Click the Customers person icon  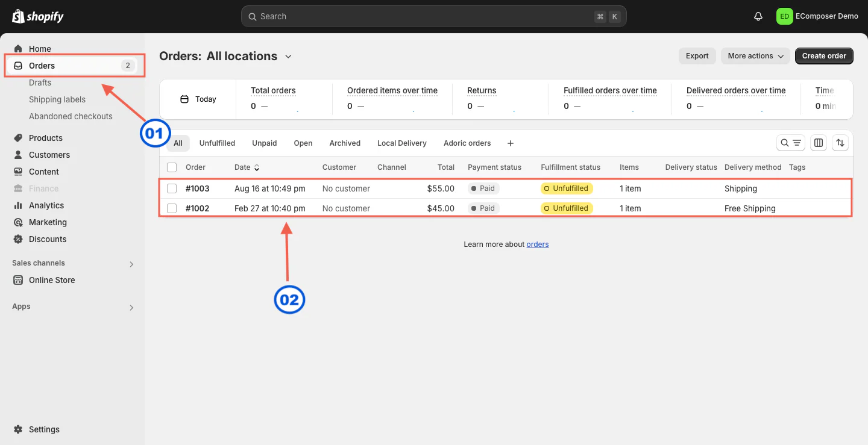click(18, 155)
